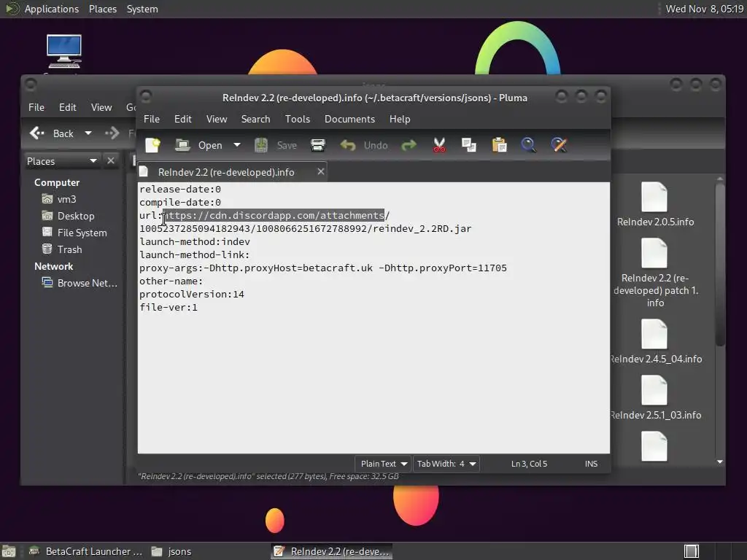Image resolution: width=747 pixels, height=560 pixels.
Task: Save the current document in Pluma
Action: point(275,145)
